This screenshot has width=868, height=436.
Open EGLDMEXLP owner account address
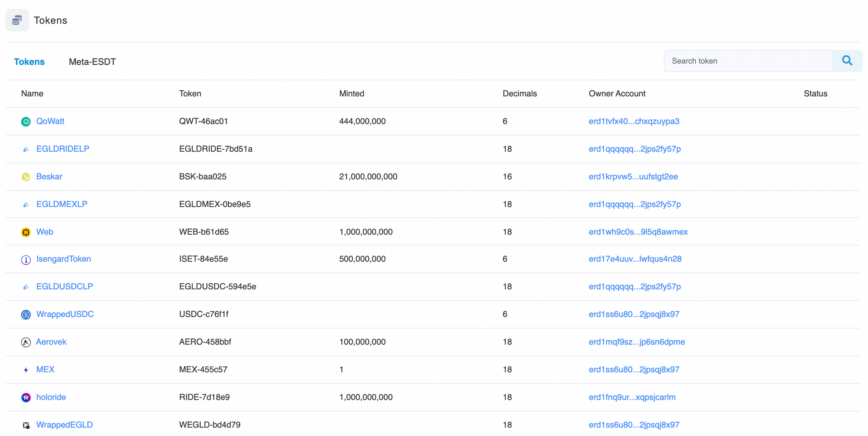point(635,204)
